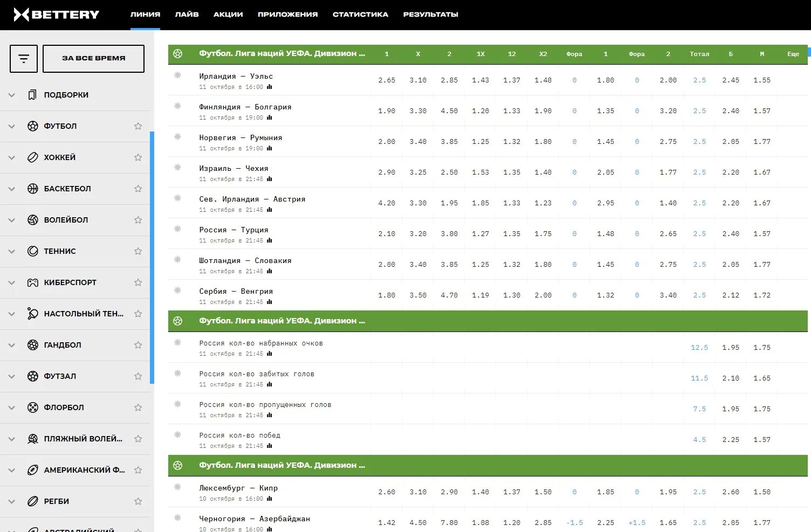Click the sidebar blue scrollbar

pos(152,258)
